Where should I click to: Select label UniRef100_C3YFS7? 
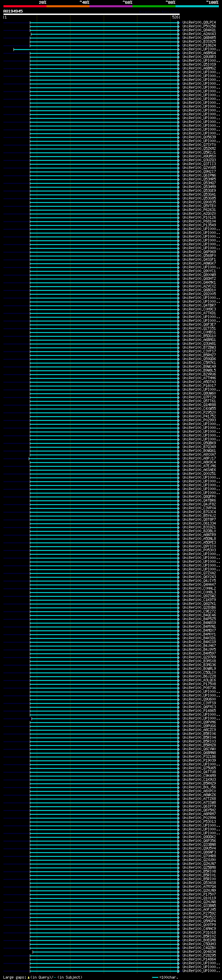click(x=199, y=351)
